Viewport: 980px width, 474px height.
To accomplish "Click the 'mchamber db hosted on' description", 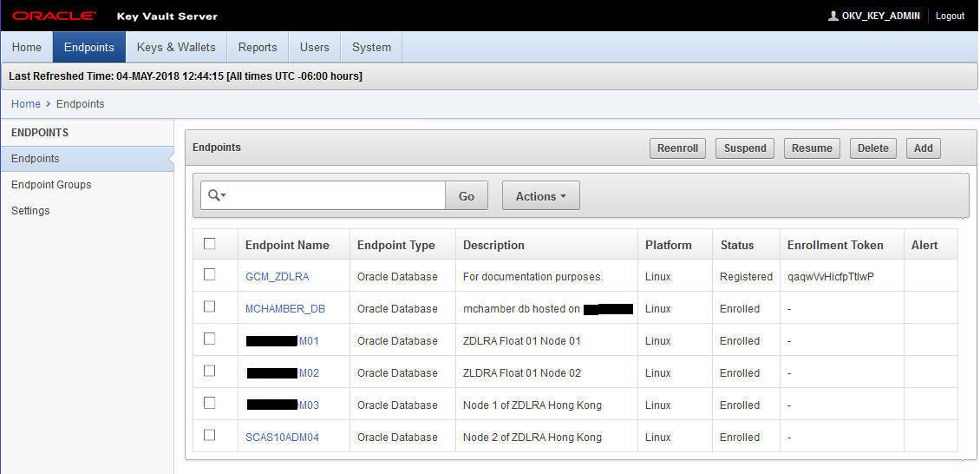I will (522, 309).
